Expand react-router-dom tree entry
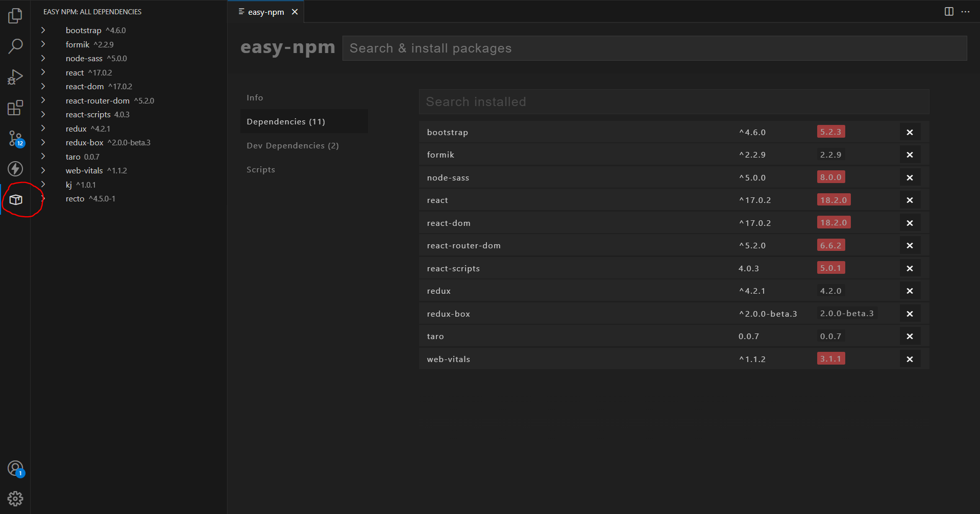Viewport: 980px width, 514px height. coord(43,100)
